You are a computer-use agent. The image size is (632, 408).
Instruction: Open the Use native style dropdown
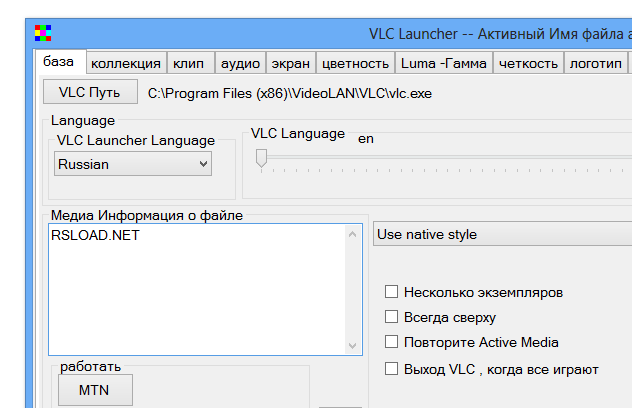502,234
